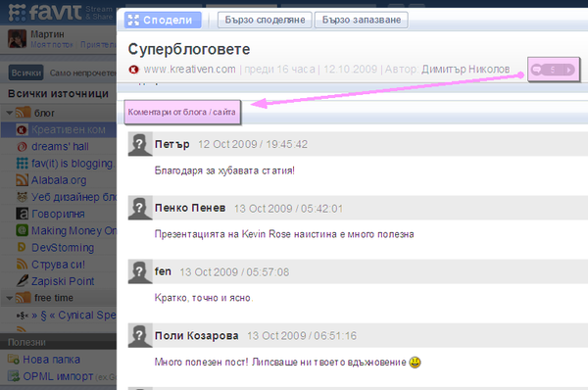Viewport: 588px width, 390px height.
Task: Click the Креативен.ком red feed icon
Action: point(22,130)
